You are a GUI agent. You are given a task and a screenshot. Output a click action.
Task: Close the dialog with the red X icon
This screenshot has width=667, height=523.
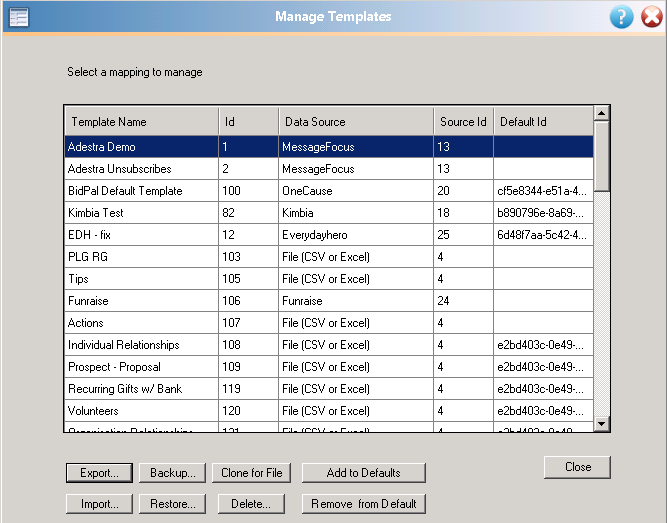point(651,17)
